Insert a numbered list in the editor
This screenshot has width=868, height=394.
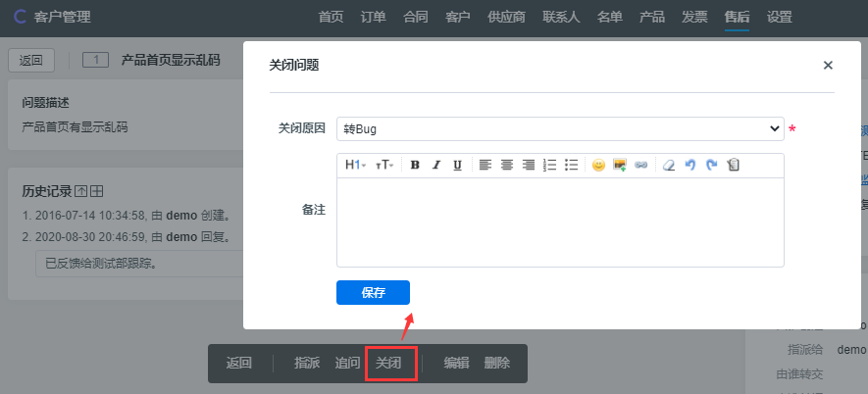point(550,165)
